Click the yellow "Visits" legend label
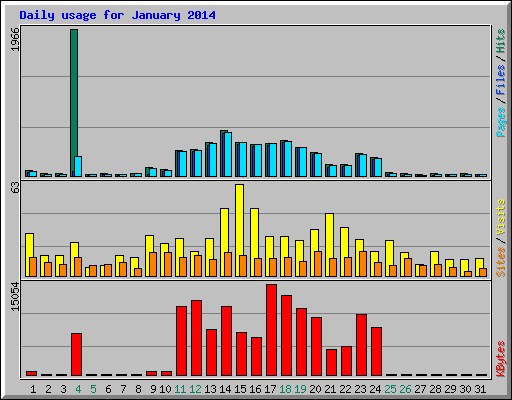This screenshot has height=400, width=512. [x=501, y=218]
